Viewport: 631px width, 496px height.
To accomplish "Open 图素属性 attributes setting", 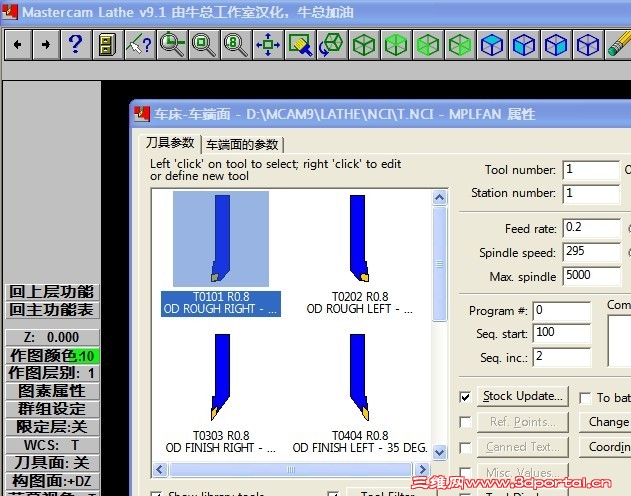I will click(x=52, y=391).
